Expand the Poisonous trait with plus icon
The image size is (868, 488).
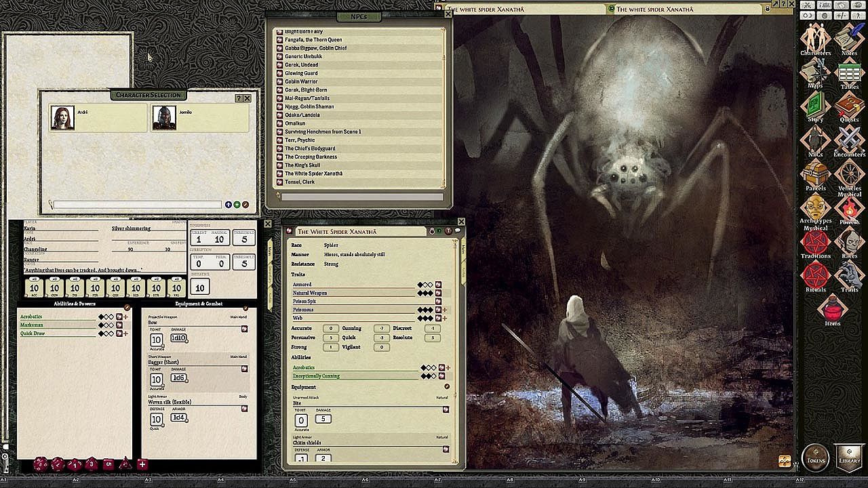[445, 310]
